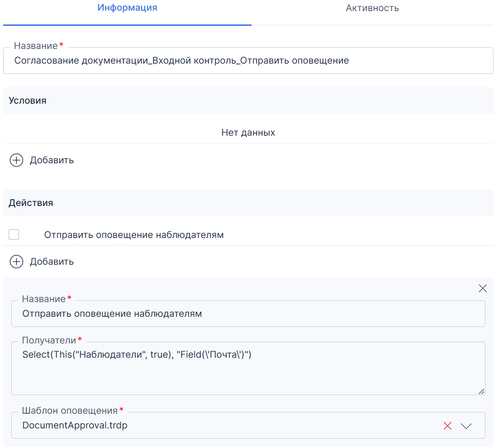This screenshot has height=448, width=497.
Task: Click the Select(This("Наблюдатели") formula text
Action: click(x=137, y=355)
